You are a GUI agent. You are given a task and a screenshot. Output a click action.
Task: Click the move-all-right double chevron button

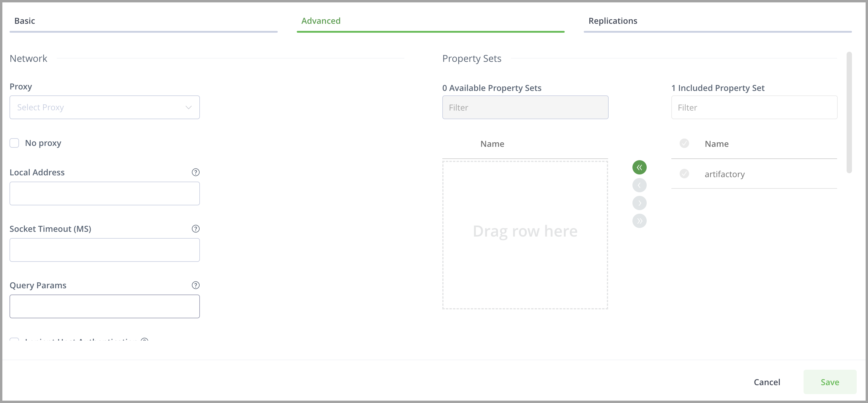[639, 221]
